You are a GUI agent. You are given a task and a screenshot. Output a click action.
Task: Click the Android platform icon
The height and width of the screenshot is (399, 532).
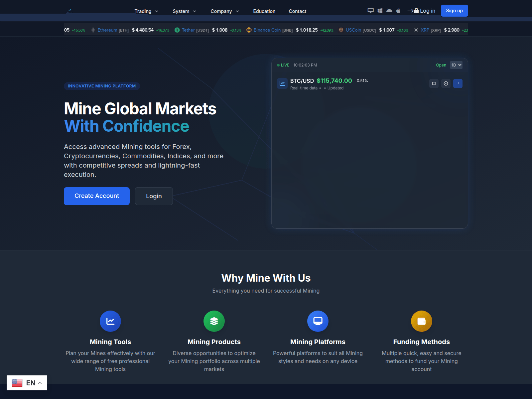[x=389, y=11]
